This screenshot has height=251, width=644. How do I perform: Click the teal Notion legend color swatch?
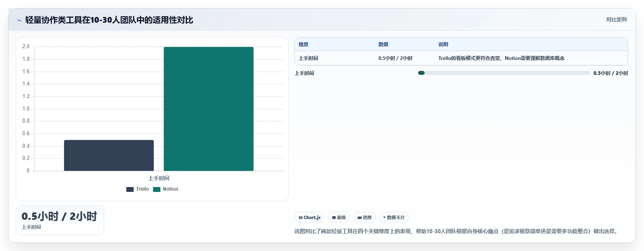[157, 189]
